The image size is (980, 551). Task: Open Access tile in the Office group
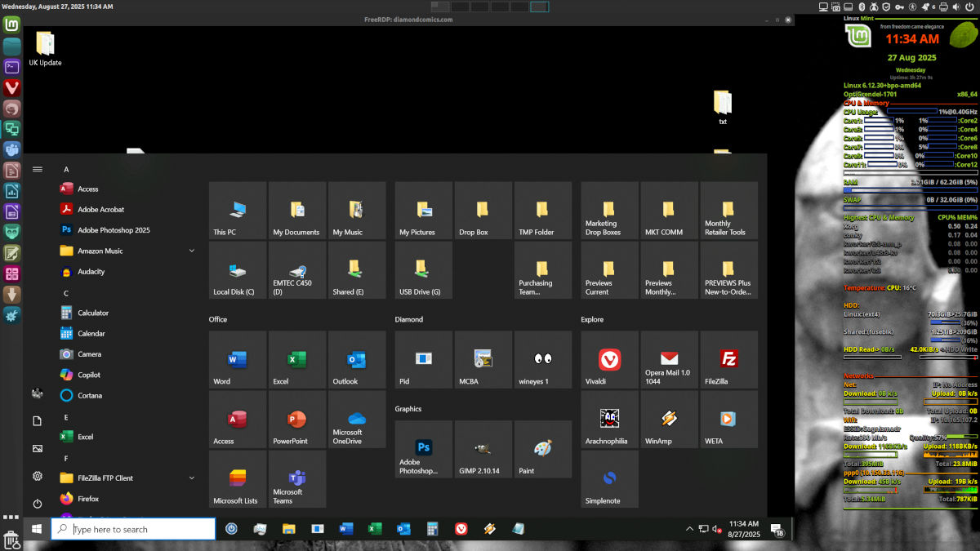(x=238, y=419)
